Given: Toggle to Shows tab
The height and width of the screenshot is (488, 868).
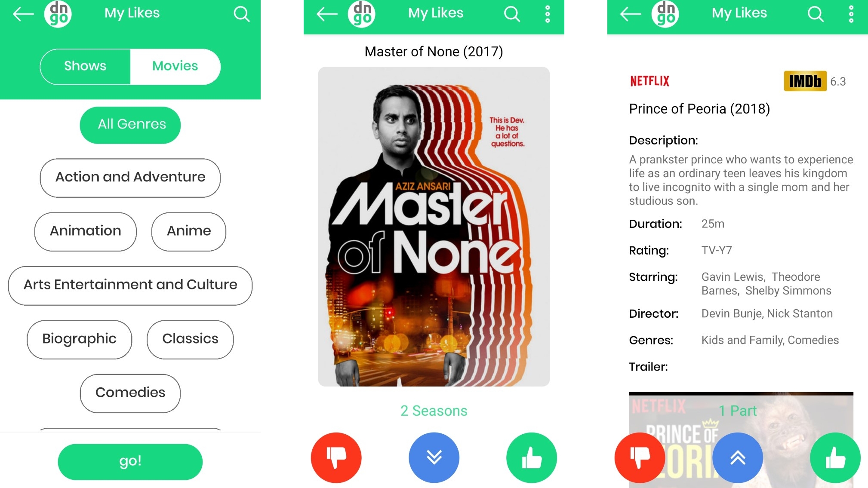Looking at the screenshot, I should pos(85,66).
